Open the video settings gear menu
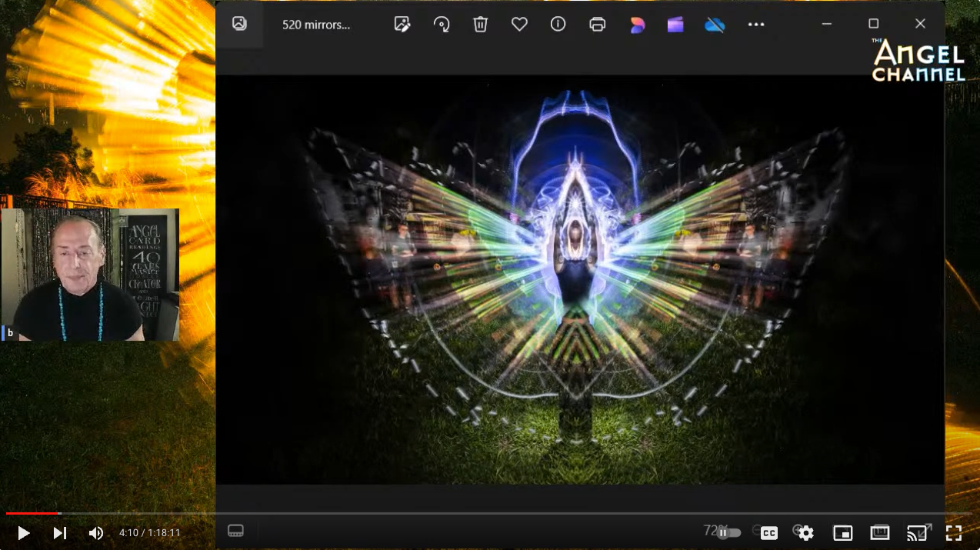Viewport: 980px width, 550px height. pyautogui.click(x=805, y=533)
